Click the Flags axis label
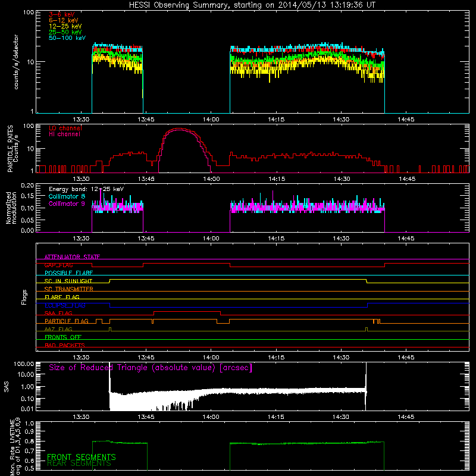Screen dimensions: 476x476 point(24,297)
